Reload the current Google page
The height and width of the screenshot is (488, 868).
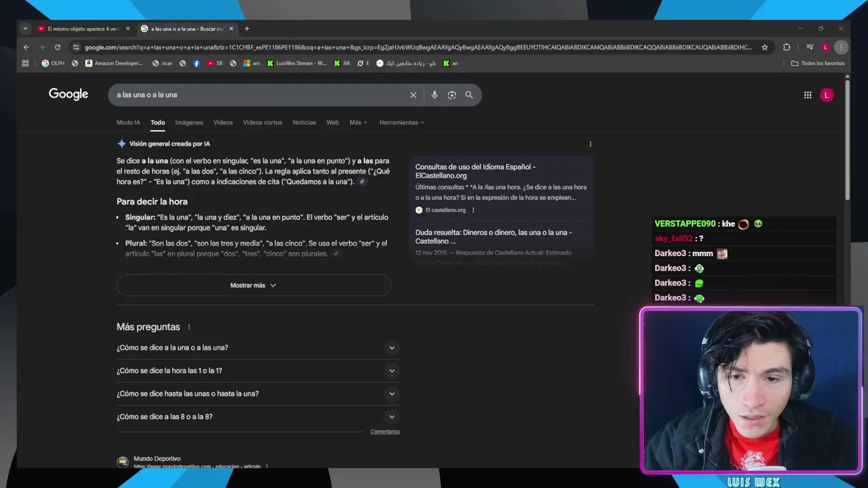coord(58,47)
